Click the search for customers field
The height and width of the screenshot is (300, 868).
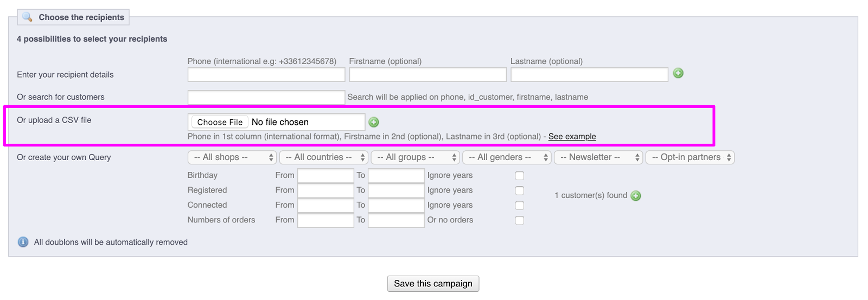(266, 97)
